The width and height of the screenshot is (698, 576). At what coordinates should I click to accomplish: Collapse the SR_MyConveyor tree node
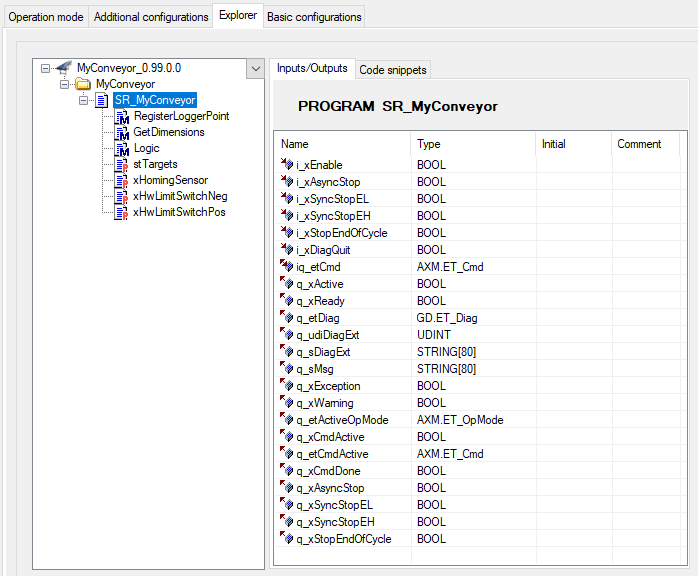coord(84,100)
